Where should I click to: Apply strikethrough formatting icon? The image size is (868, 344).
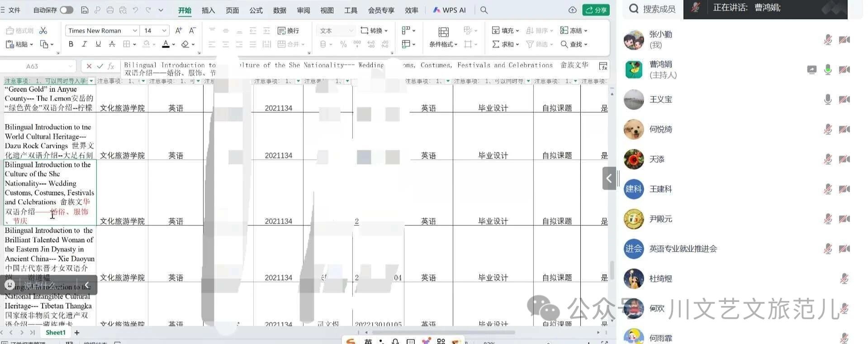click(x=112, y=44)
